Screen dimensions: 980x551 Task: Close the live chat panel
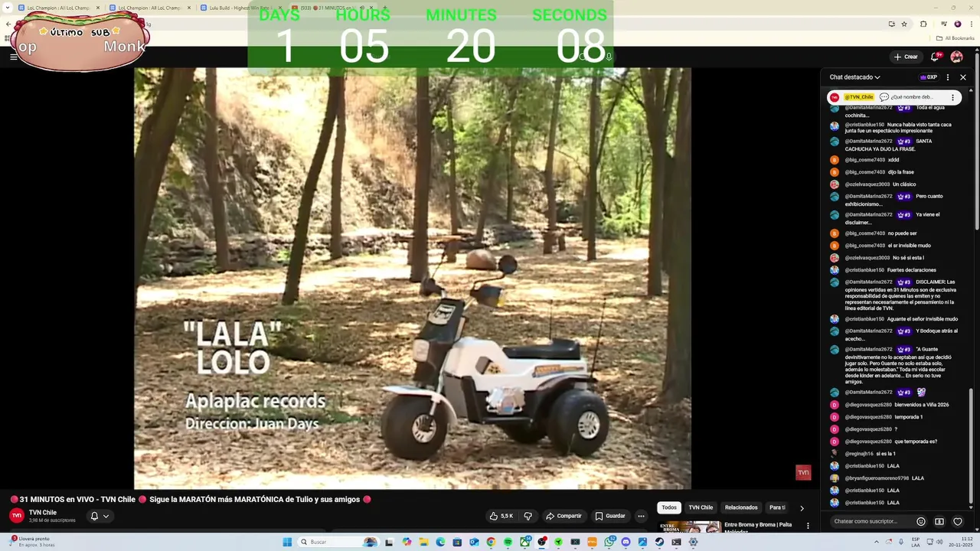pos(963,77)
